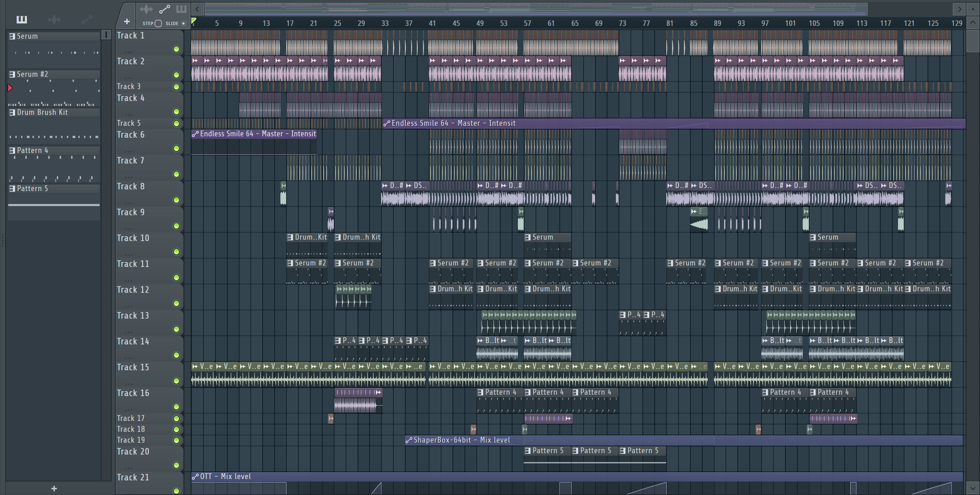This screenshot has height=495, width=980.
Task: Open the first Serum clip menu on Track 10
Action: coord(528,237)
